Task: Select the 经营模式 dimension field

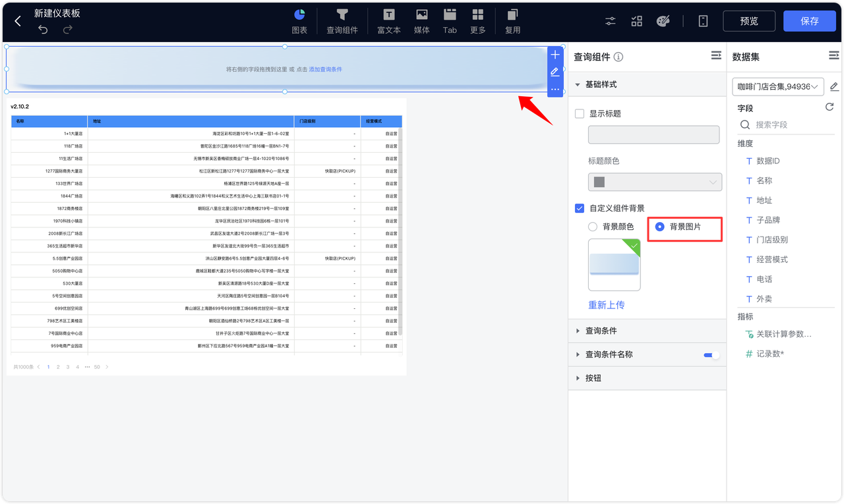Action: 772,260
